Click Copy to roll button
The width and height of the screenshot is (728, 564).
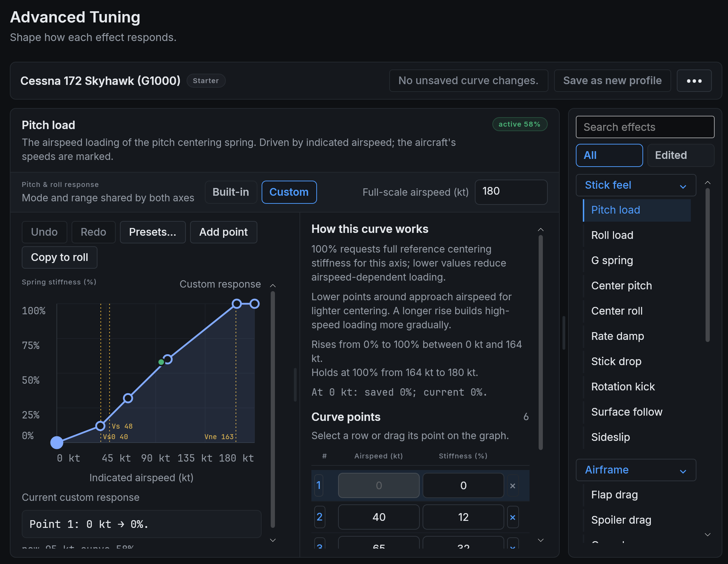point(59,257)
